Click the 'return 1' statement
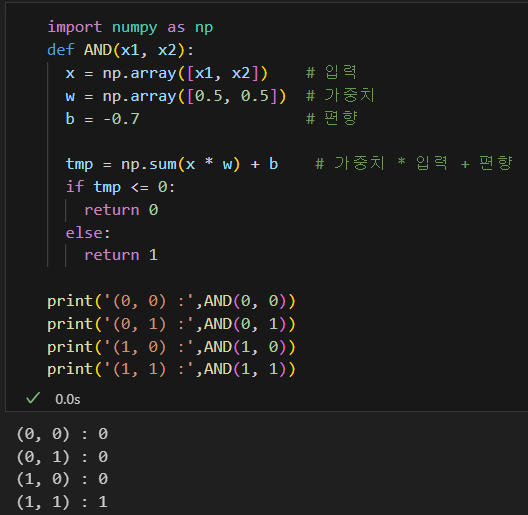This screenshot has height=515, width=528. (121, 255)
